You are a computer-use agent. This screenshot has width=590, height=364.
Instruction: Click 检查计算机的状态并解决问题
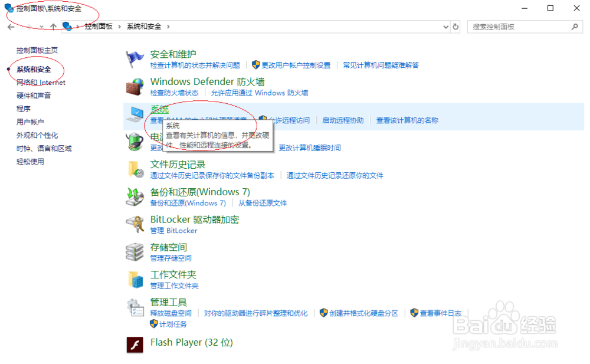pyautogui.click(x=195, y=65)
